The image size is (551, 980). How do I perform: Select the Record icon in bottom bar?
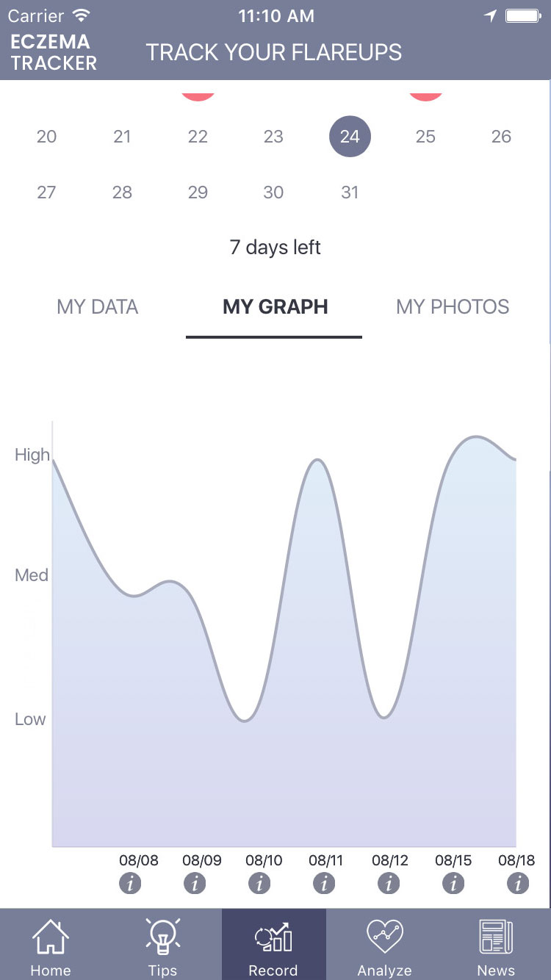273,939
